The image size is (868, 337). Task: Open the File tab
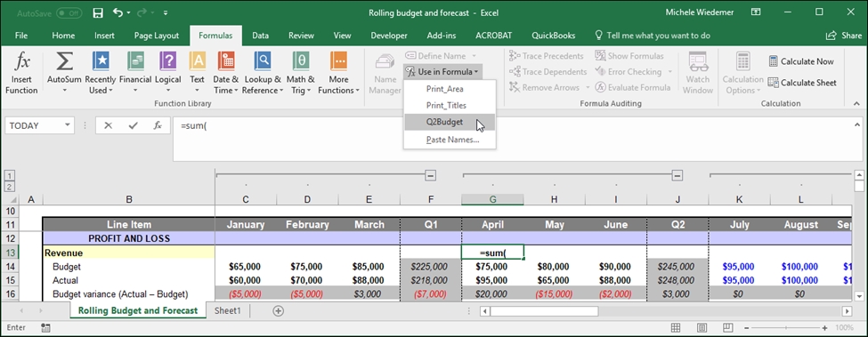(21, 36)
